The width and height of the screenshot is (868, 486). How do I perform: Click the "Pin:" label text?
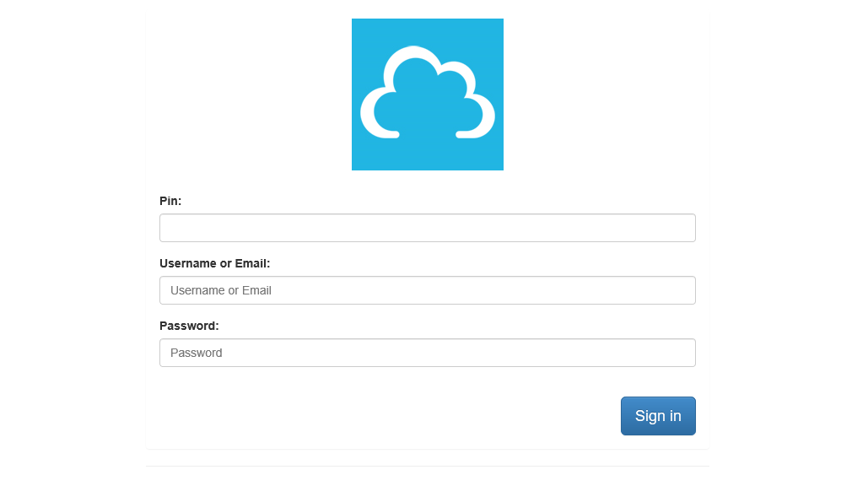coord(170,201)
